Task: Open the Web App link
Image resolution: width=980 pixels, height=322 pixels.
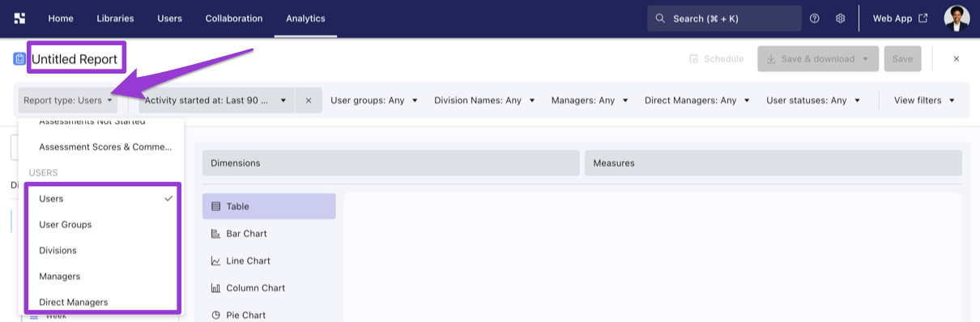Action: pyautogui.click(x=900, y=19)
